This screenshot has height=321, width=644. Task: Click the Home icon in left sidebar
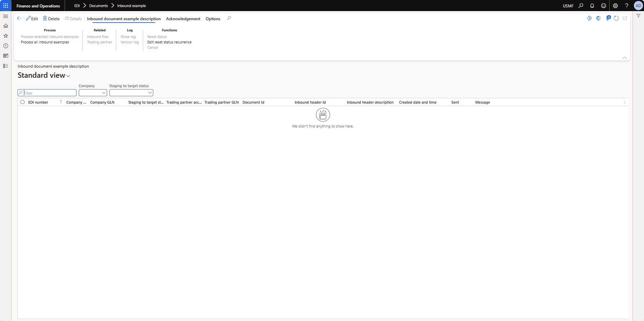[x=6, y=26]
